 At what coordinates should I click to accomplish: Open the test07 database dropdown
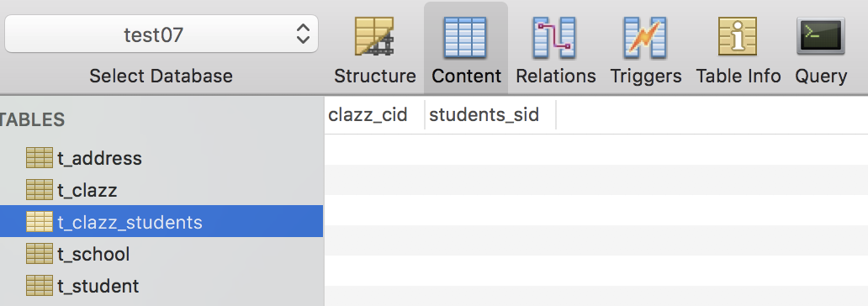(161, 34)
